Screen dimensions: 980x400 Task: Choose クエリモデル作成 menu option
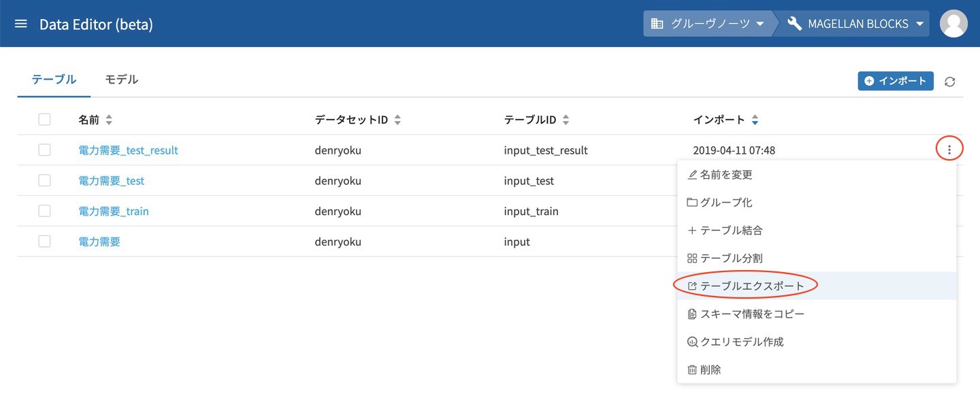pyautogui.click(x=736, y=341)
